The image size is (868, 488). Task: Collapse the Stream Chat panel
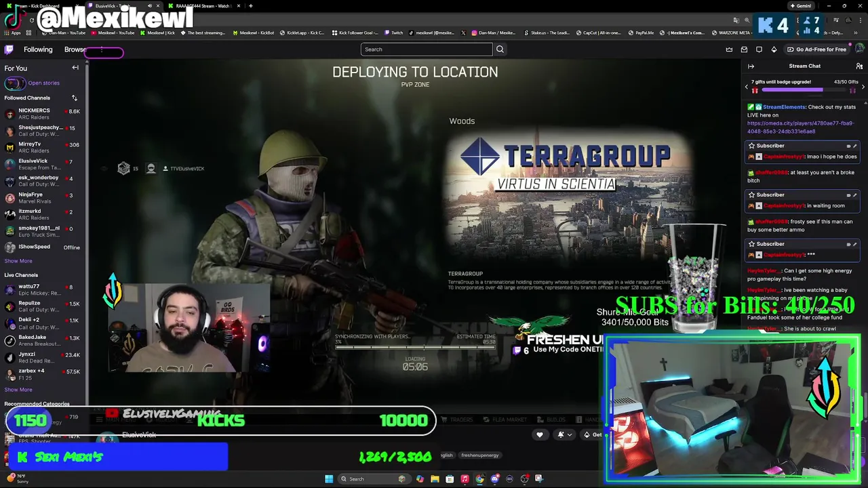[751, 66]
